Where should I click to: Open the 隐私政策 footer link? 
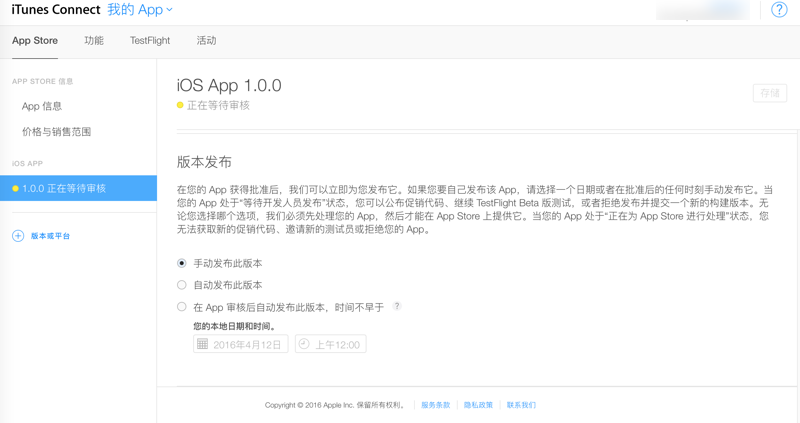(479, 405)
